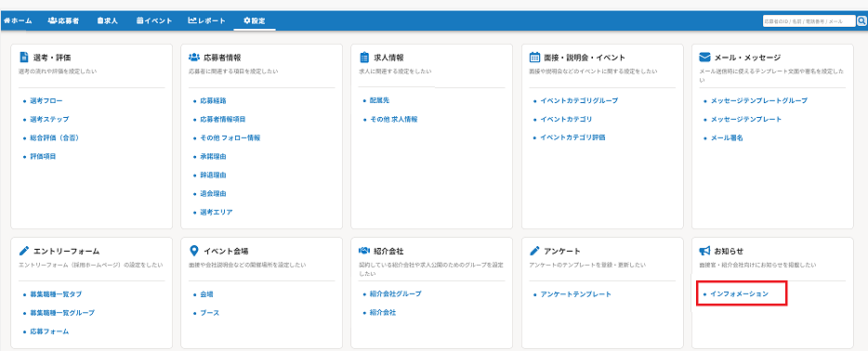
Task: Open the 紹介会社グループ link
Action: [x=395, y=293]
